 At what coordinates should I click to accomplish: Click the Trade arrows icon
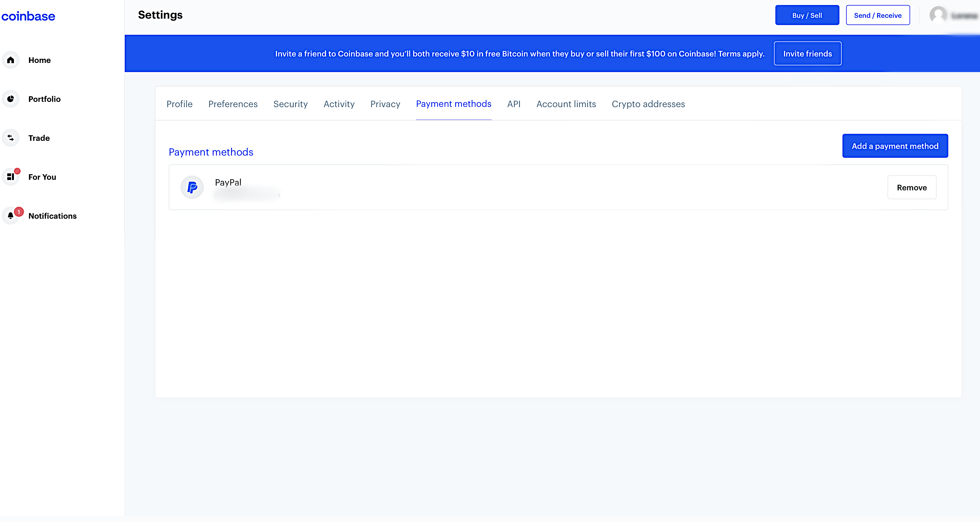[11, 138]
